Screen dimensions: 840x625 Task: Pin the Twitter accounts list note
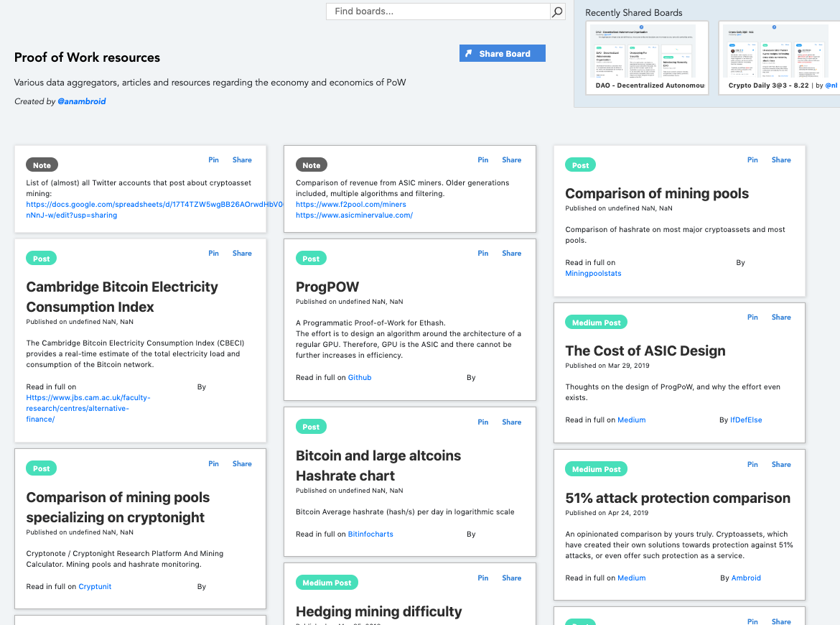pos(213,160)
